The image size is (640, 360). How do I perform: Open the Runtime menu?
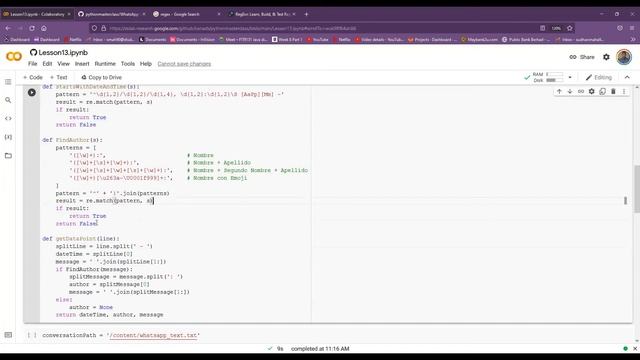(105, 64)
